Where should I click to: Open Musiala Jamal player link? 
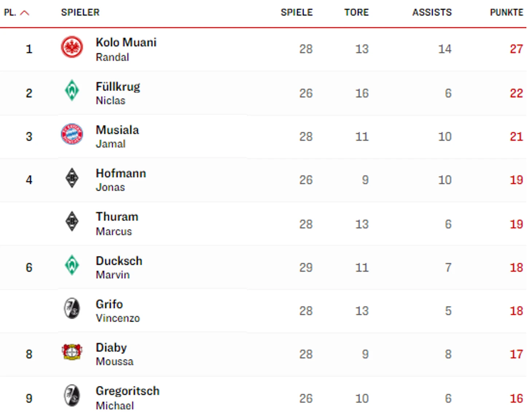117,137
